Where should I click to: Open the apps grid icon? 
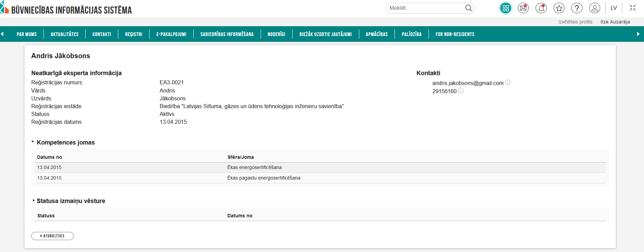click(x=506, y=8)
